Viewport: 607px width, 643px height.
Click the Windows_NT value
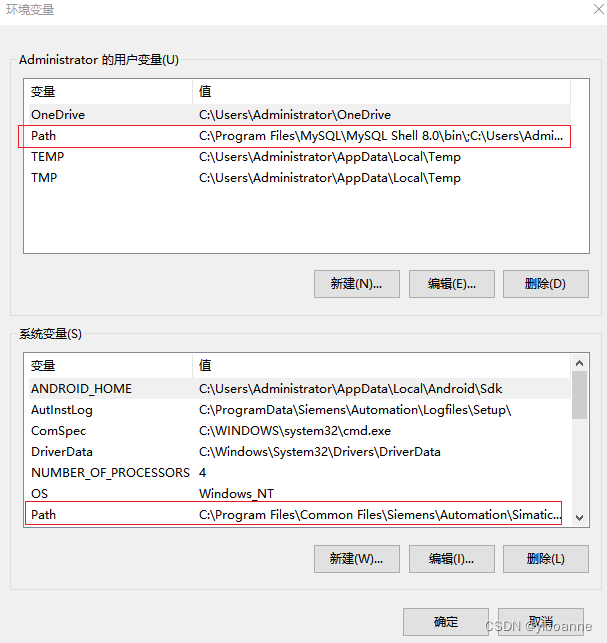pos(237,494)
